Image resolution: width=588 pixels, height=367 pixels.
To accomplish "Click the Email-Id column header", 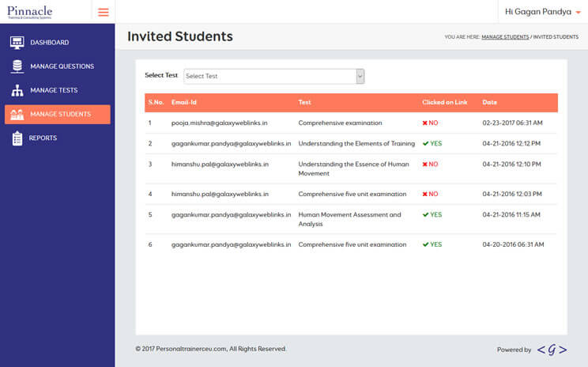I will pyautogui.click(x=183, y=103).
